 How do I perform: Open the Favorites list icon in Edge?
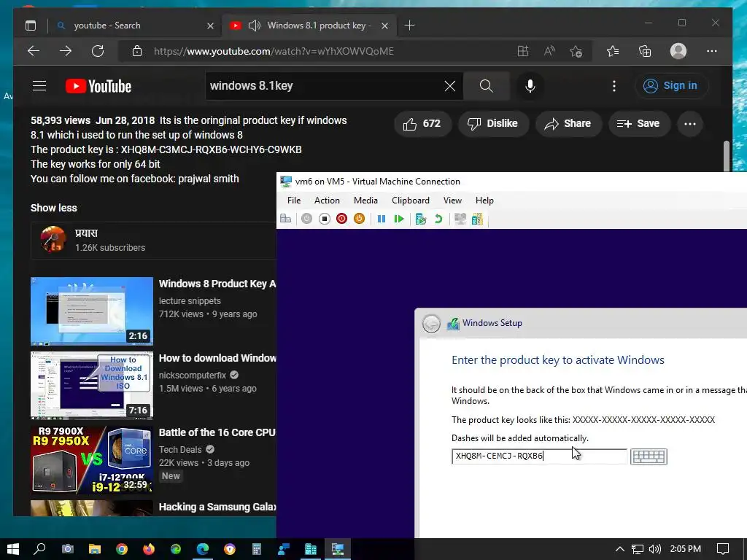[613, 51]
